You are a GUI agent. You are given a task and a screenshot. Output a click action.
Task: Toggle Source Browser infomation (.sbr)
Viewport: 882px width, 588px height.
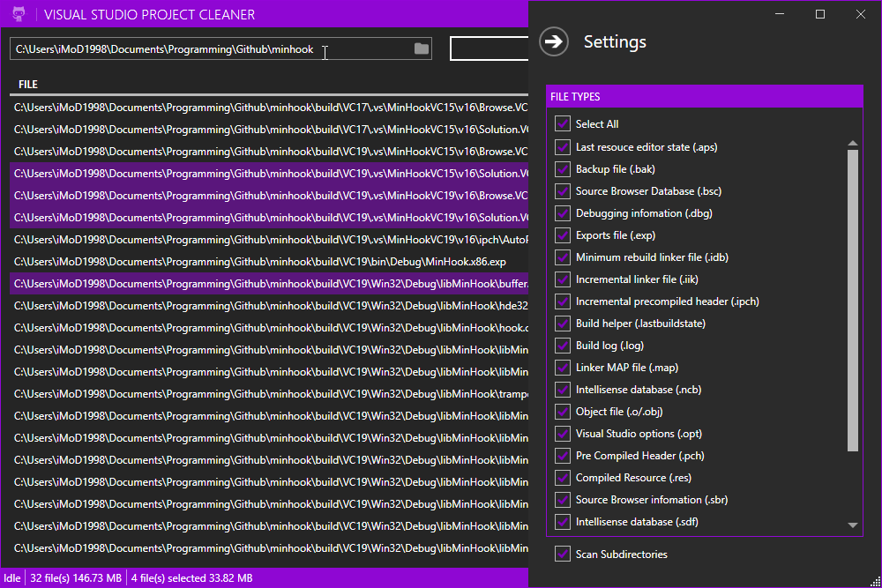pyautogui.click(x=563, y=499)
